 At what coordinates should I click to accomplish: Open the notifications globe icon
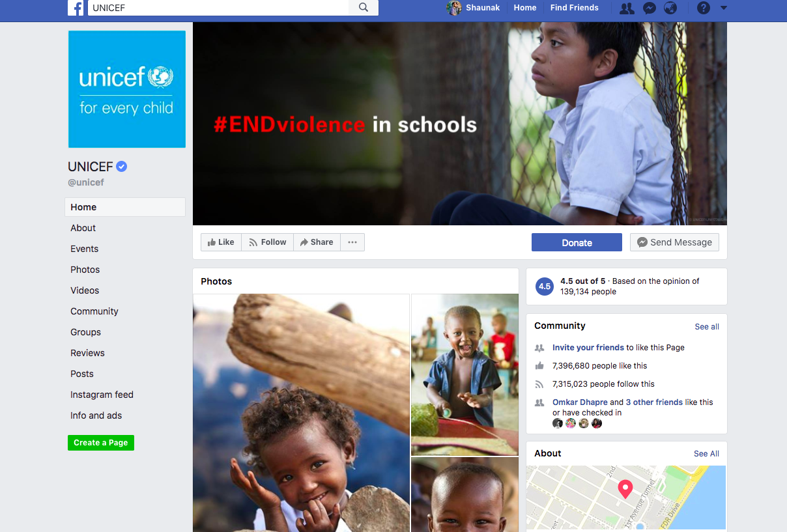pyautogui.click(x=670, y=8)
